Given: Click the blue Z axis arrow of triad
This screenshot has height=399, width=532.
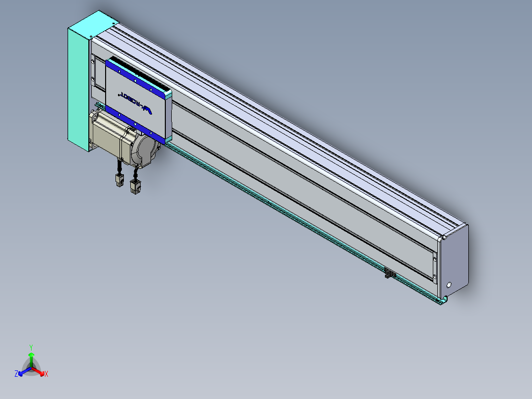Looking at the screenshot, I should click(x=24, y=372).
